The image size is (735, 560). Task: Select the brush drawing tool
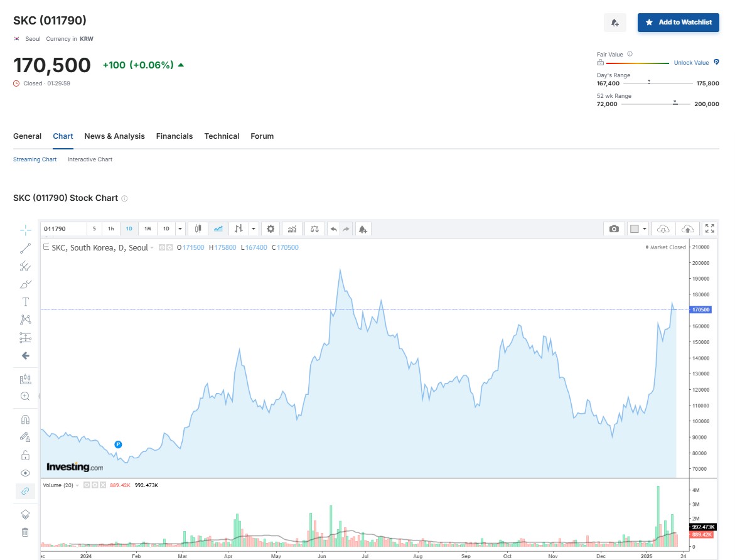tap(25, 284)
